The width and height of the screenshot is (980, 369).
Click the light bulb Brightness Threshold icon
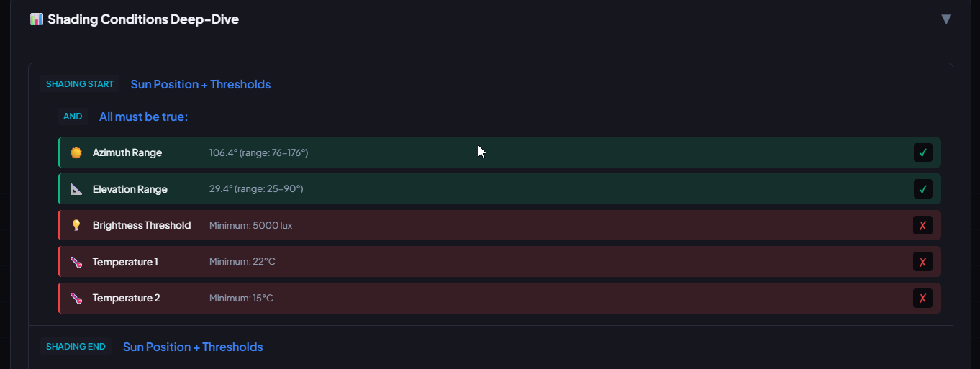tap(76, 225)
